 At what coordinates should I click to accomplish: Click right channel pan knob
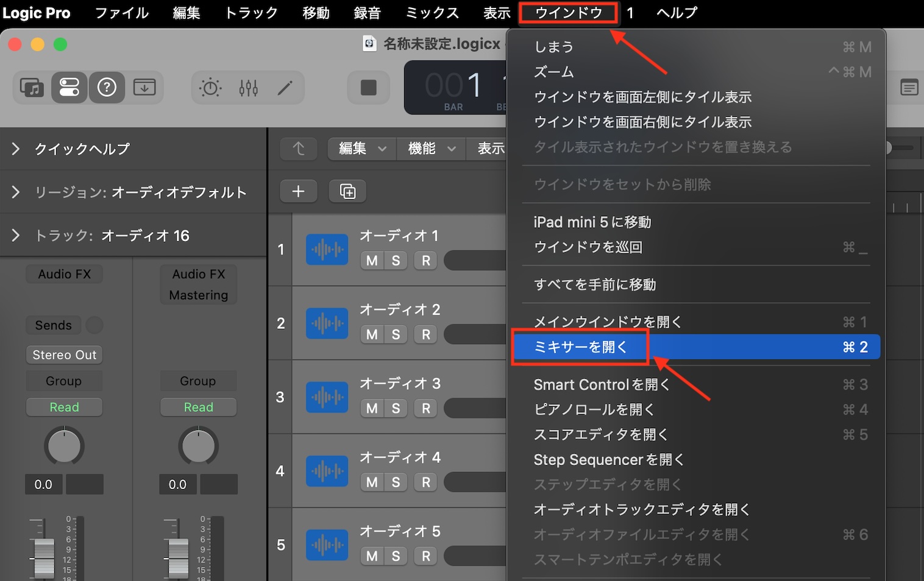coord(198,445)
